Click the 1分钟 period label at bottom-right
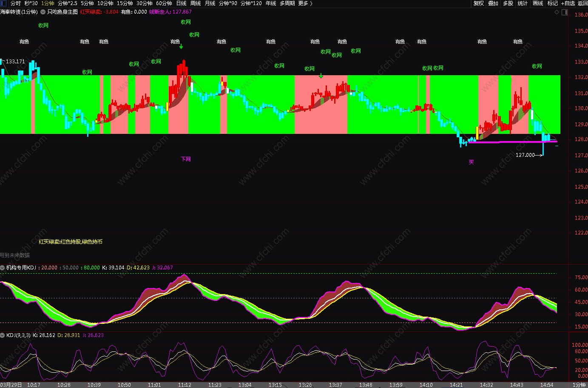The width and height of the screenshot is (588, 388). point(579,385)
